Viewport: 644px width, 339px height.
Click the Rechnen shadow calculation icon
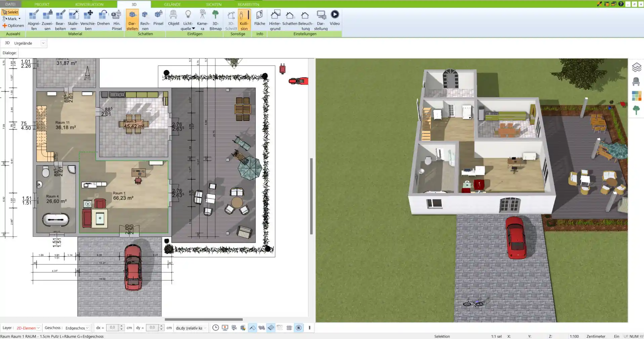[145, 20]
